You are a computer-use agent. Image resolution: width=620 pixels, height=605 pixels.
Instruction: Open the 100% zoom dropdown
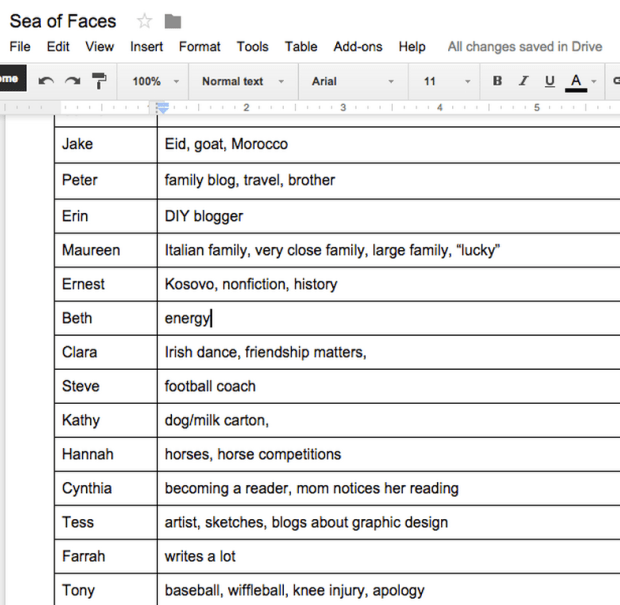(156, 82)
